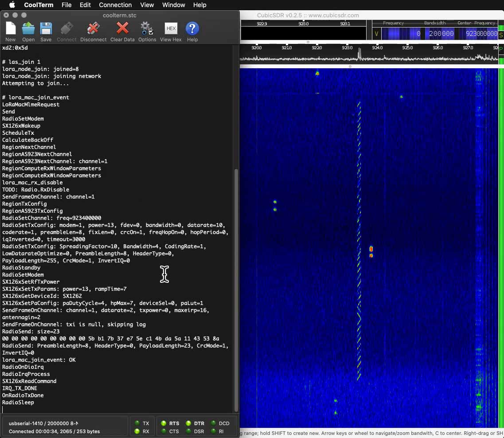Open the Options gear icon
The image size is (504, 438).
(x=147, y=29)
